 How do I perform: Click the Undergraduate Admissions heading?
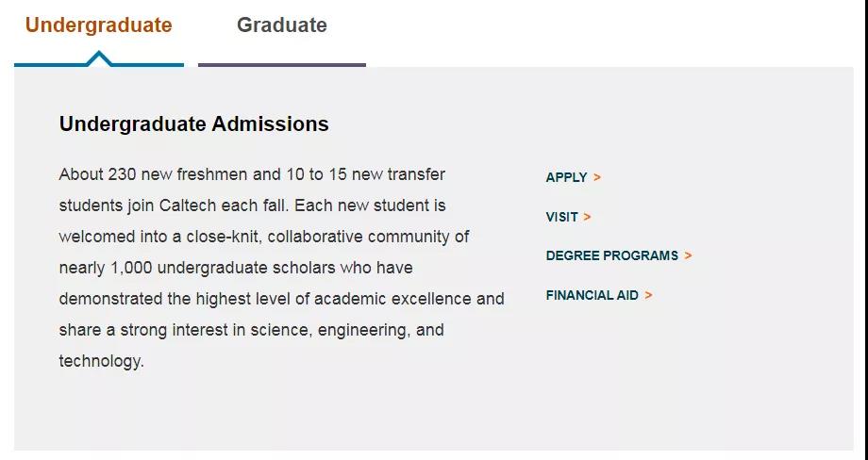193,123
